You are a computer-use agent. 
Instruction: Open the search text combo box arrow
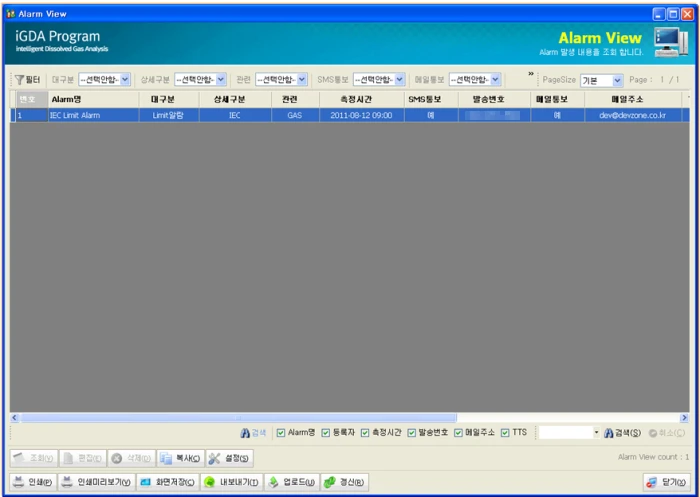pos(596,432)
